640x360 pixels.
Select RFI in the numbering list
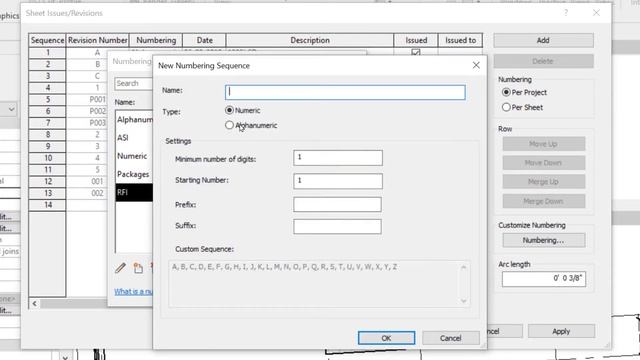click(x=134, y=192)
